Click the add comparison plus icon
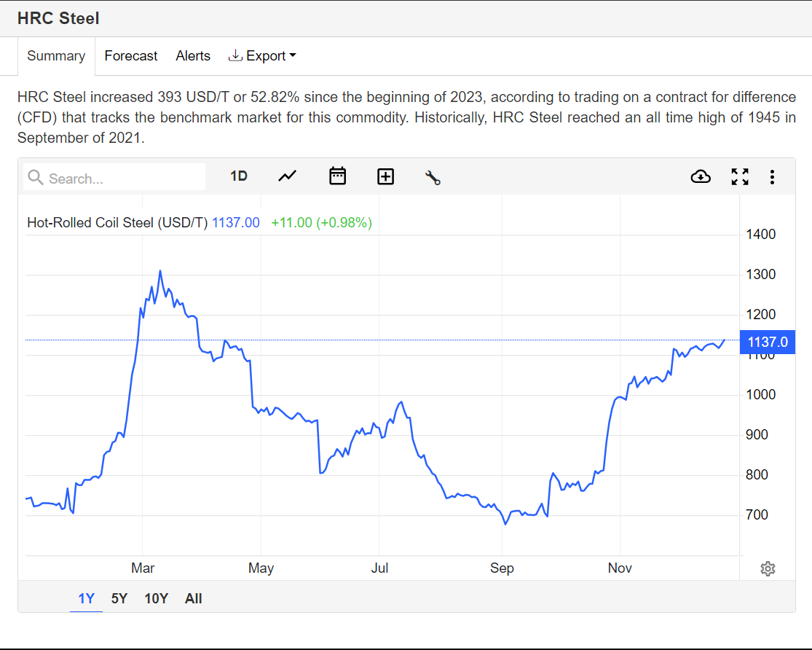Image resolution: width=812 pixels, height=650 pixels. pos(385,176)
